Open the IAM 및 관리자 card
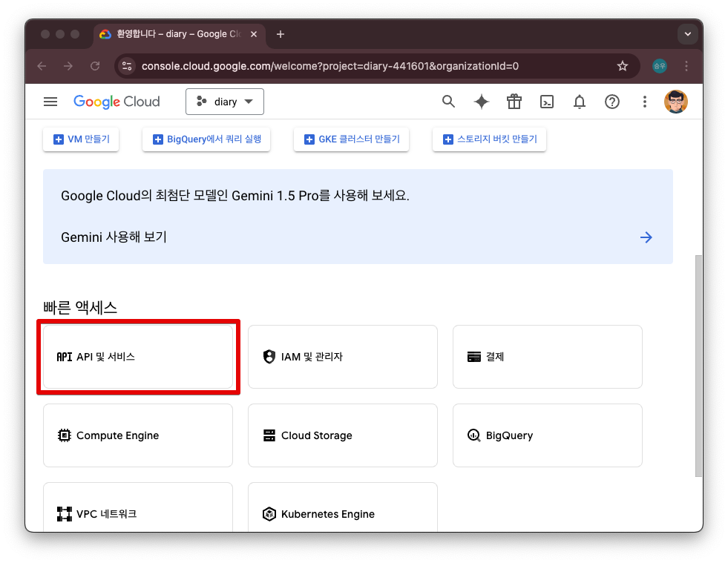This screenshot has width=728, height=563. tap(343, 357)
